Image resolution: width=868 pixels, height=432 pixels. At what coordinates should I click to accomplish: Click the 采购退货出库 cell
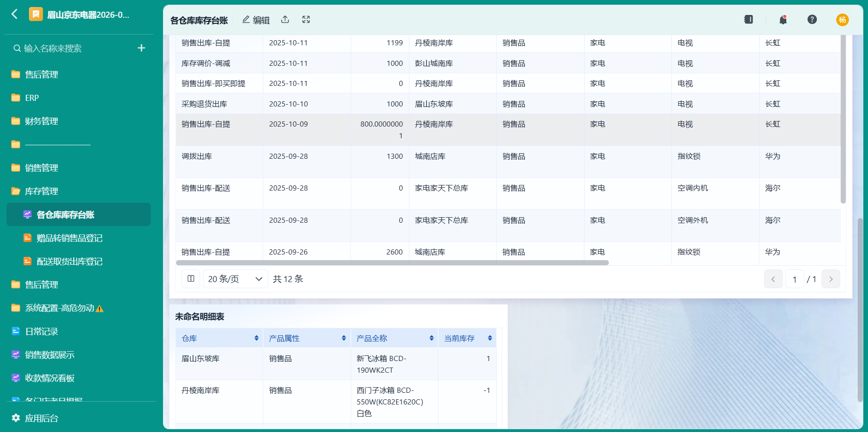219,104
